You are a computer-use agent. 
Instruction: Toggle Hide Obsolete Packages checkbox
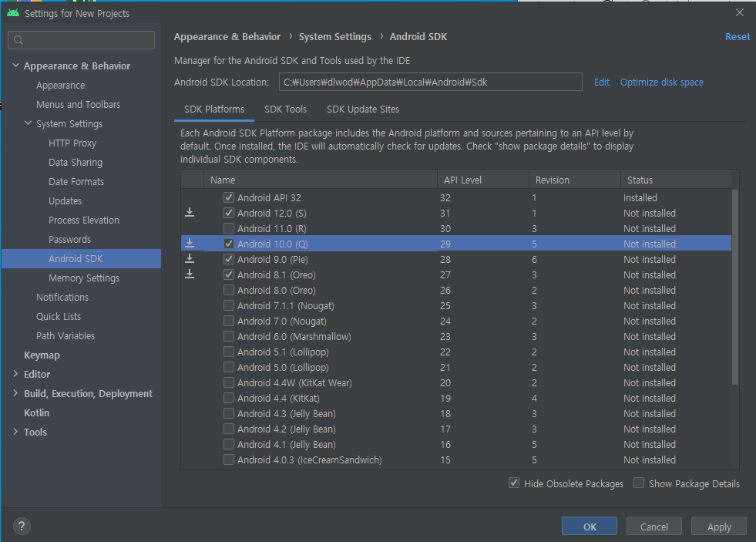pos(514,483)
